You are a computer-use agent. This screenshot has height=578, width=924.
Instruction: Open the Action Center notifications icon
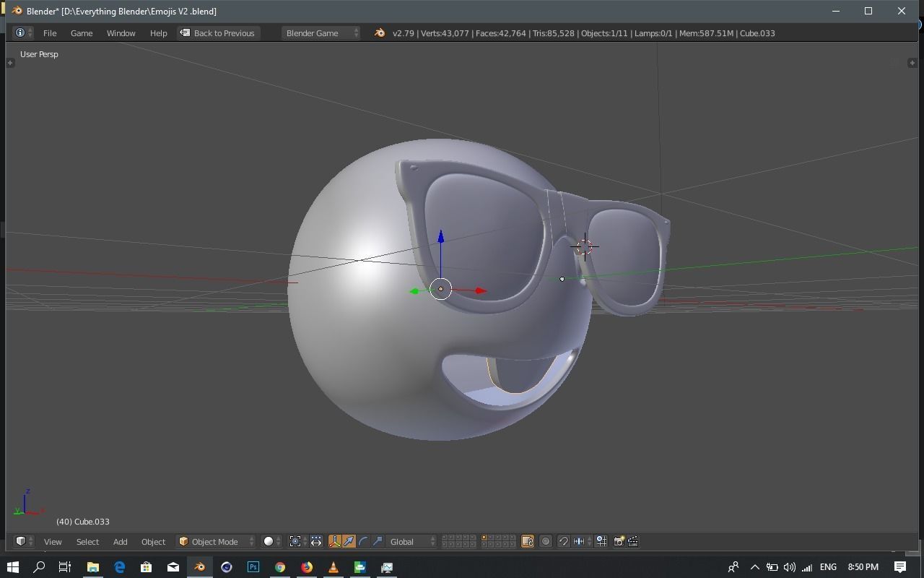click(900, 567)
